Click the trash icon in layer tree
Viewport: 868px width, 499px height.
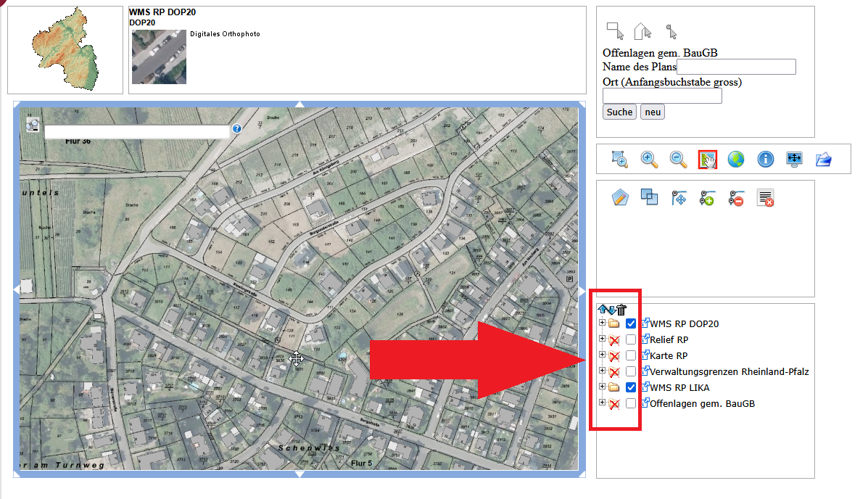[x=621, y=310]
